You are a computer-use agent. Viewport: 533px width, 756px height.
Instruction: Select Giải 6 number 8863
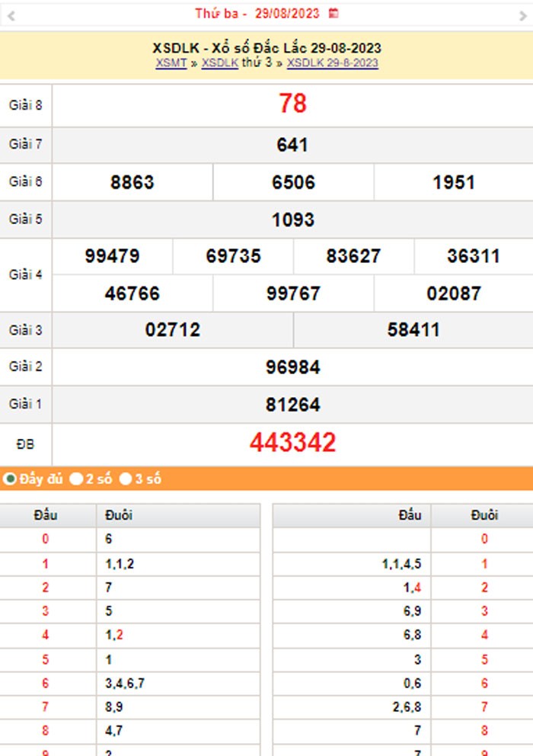[132, 183]
